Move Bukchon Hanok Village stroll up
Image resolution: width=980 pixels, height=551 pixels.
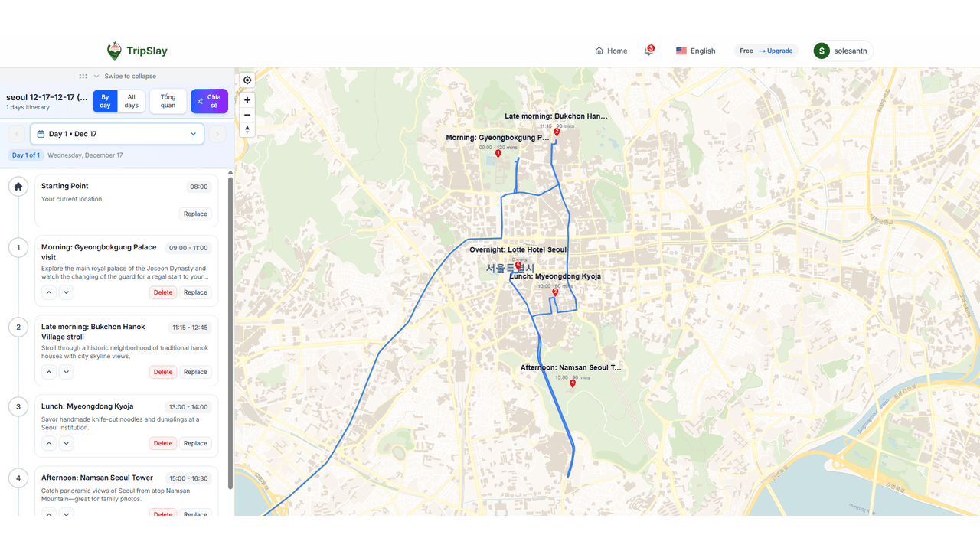49,372
